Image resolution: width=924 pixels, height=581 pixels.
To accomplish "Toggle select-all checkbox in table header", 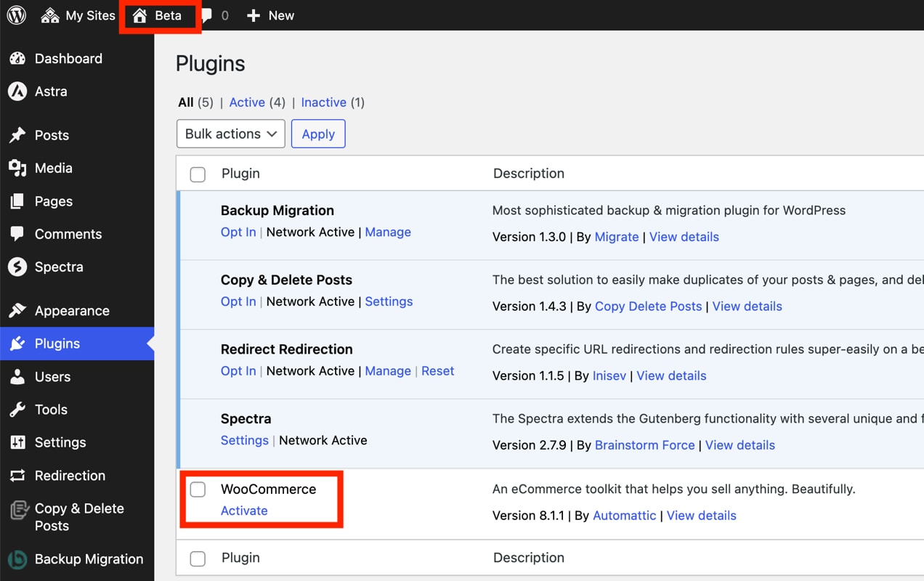I will (198, 174).
